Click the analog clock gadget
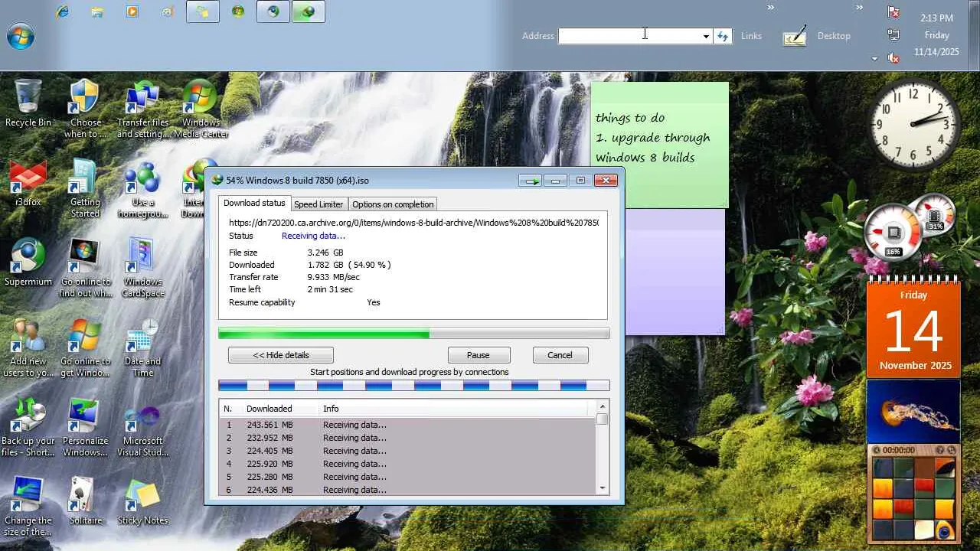 (915, 126)
